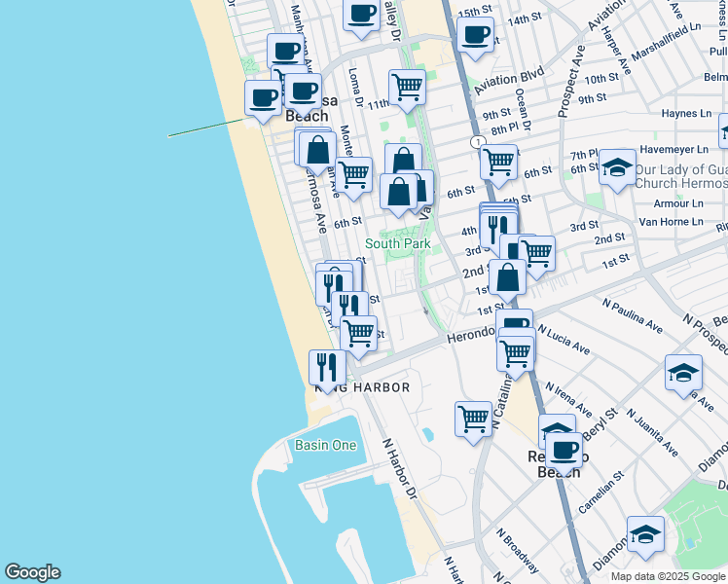Click the shopping bag marker on Hermosa Ave
Viewport: 728px width, 584px height.
click(x=317, y=153)
